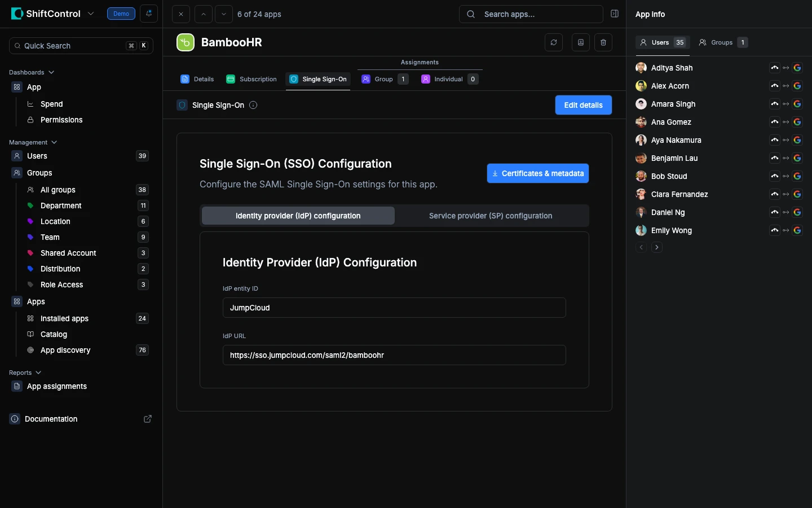
Task: Collapse the App Info side panel icon
Action: [615, 14]
